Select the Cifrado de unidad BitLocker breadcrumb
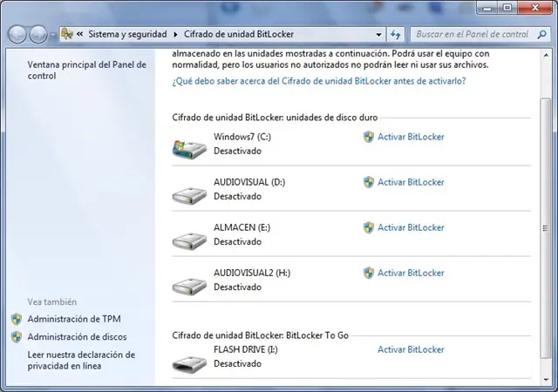The height and width of the screenshot is (392, 558). (238, 34)
